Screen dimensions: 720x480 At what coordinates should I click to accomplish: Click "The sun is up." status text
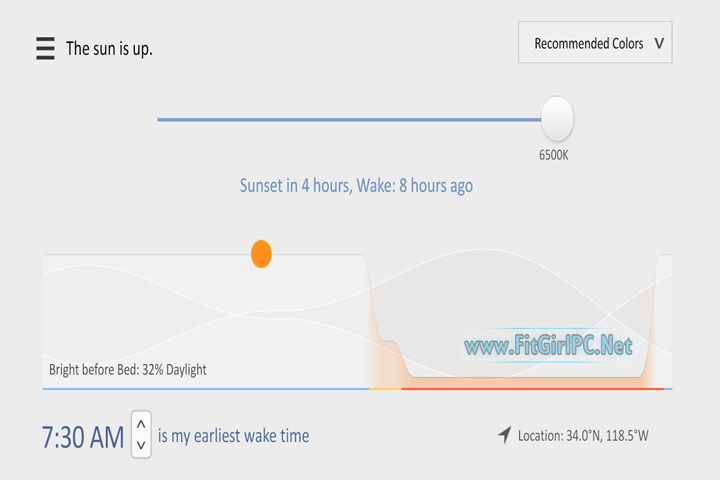coord(109,48)
